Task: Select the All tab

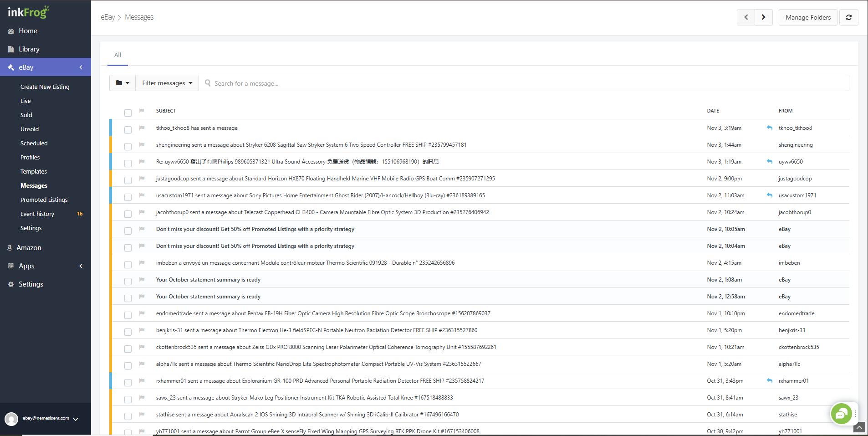Action: (117, 55)
